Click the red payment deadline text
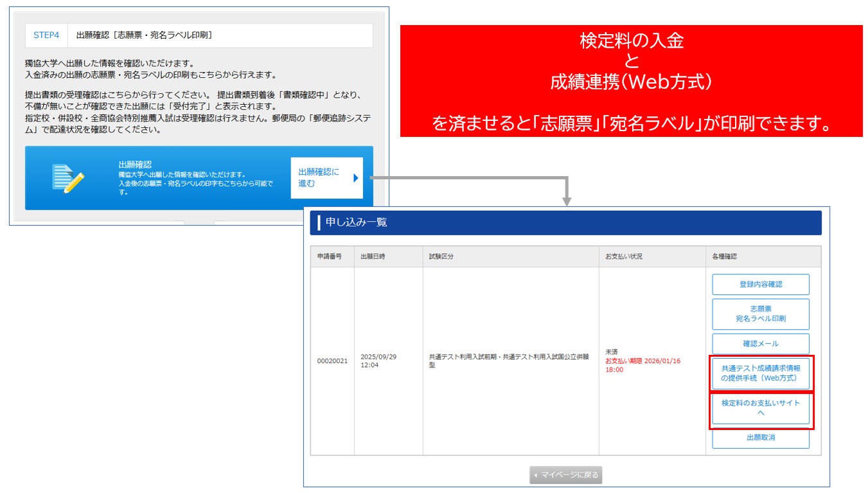868x493 pixels. pyautogui.click(x=642, y=365)
